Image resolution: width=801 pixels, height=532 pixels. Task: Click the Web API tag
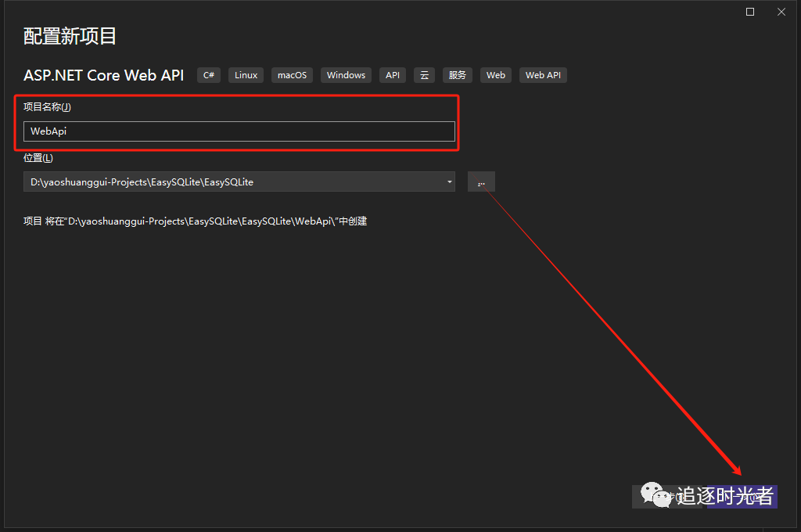coord(543,75)
